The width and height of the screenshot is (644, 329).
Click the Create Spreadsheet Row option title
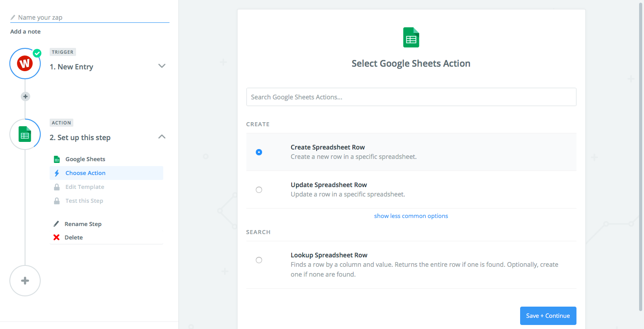328,147
